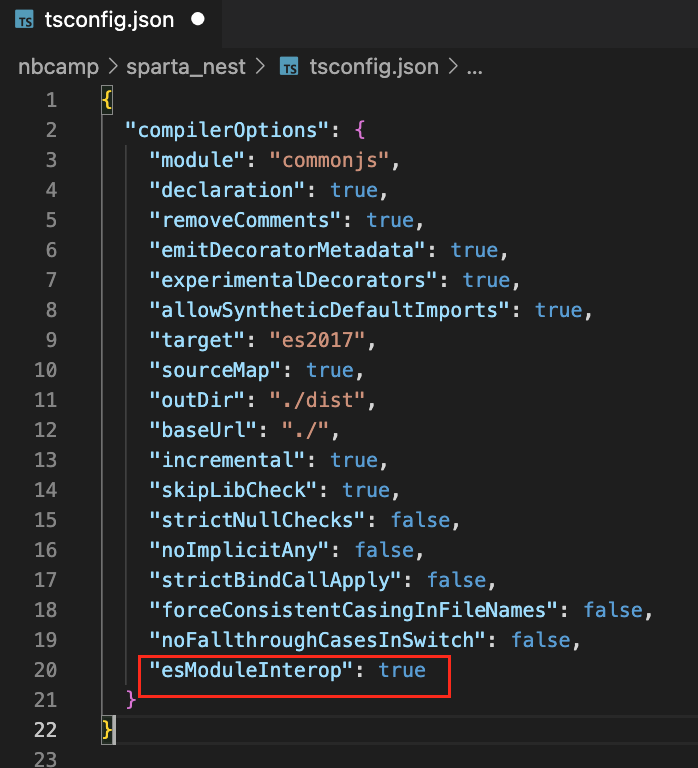Place the cursor on "compilerOptions" key

(x=226, y=130)
